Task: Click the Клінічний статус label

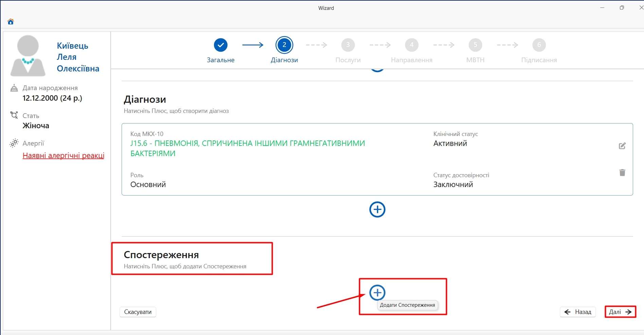Action: point(455,134)
